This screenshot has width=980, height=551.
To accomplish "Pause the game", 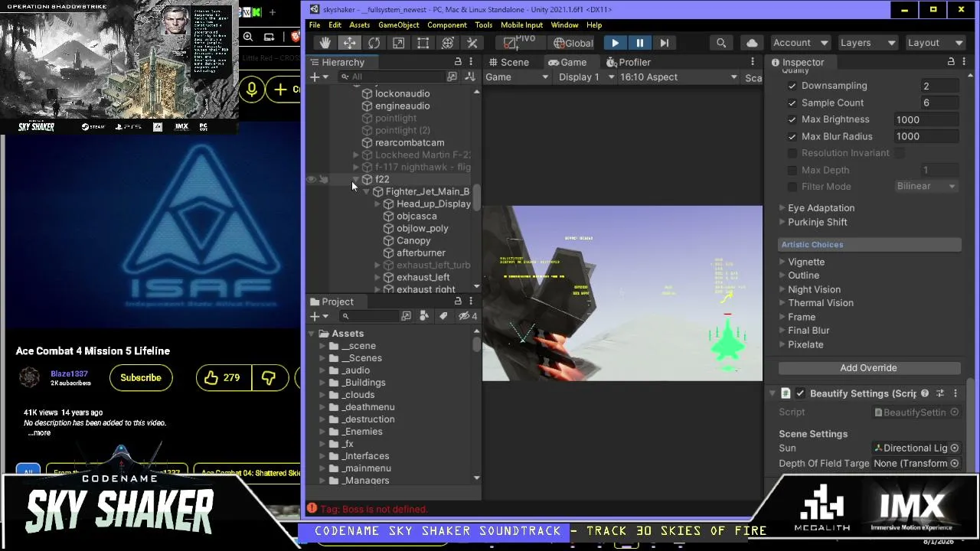I will point(640,43).
